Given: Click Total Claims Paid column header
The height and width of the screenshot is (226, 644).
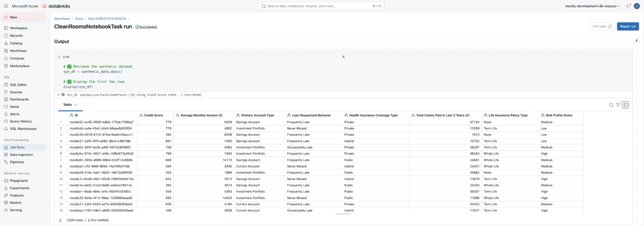Looking at the screenshot, I should [445, 115].
